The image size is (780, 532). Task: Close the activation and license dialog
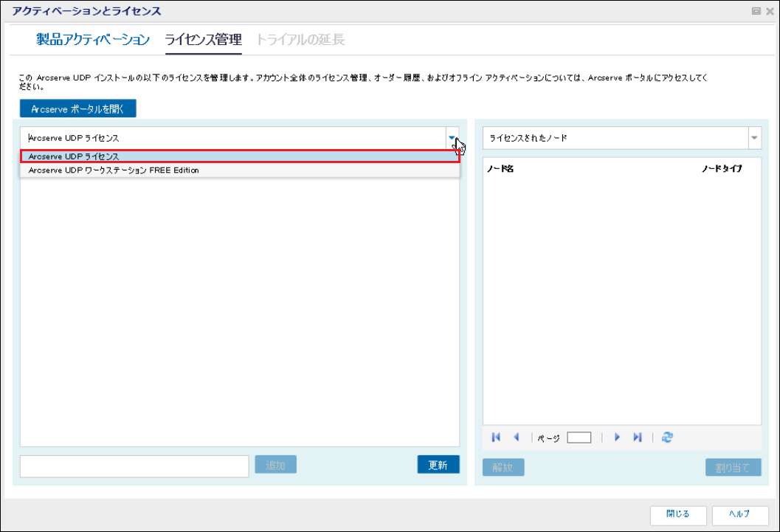click(770, 11)
